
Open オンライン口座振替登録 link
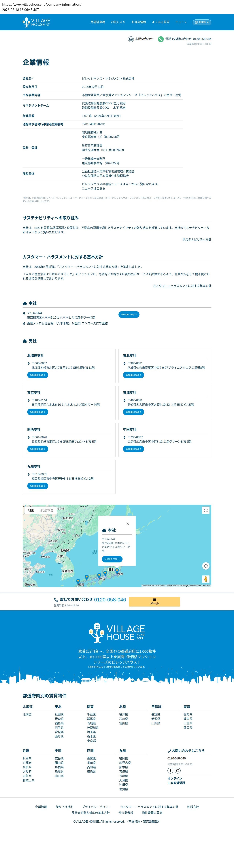tap(176, 781)
